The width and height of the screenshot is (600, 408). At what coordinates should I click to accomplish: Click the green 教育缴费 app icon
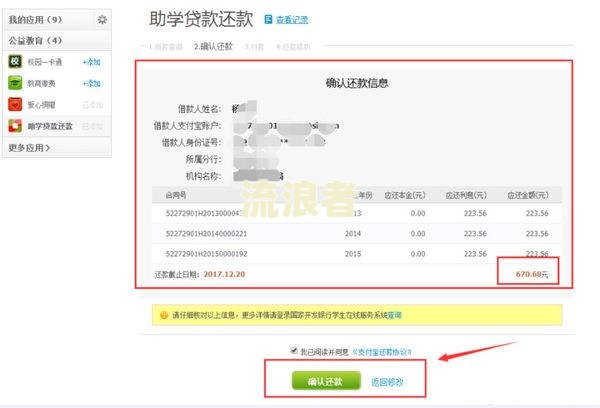tap(15, 83)
